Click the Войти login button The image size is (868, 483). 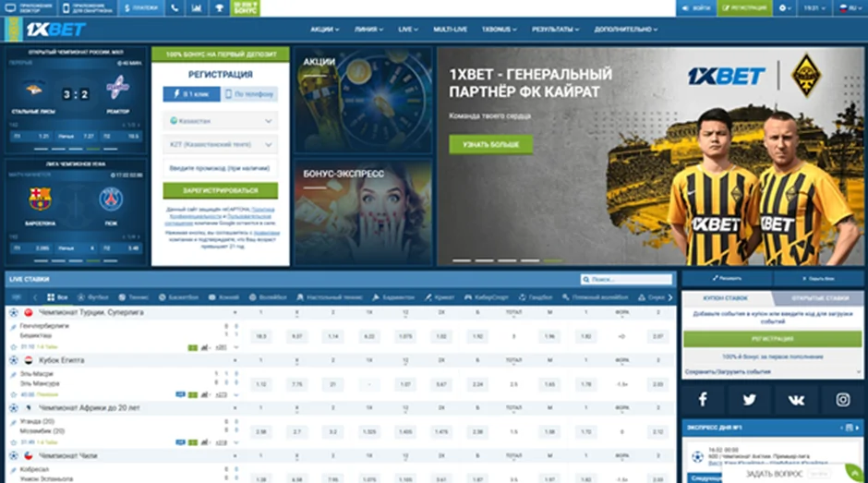[696, 7]
